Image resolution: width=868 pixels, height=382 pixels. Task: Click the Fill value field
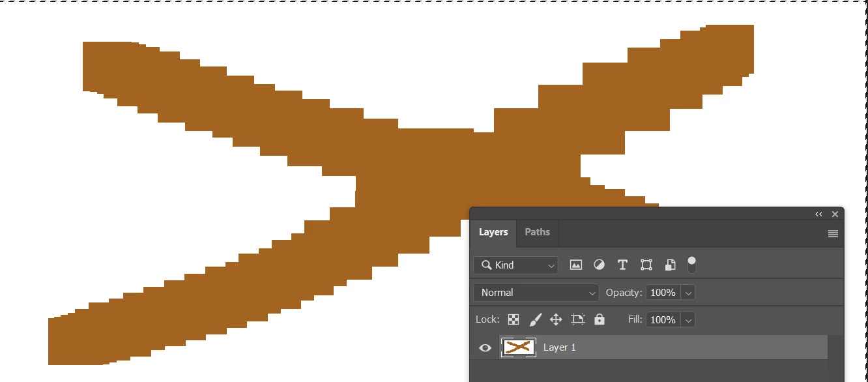[663, 319]
